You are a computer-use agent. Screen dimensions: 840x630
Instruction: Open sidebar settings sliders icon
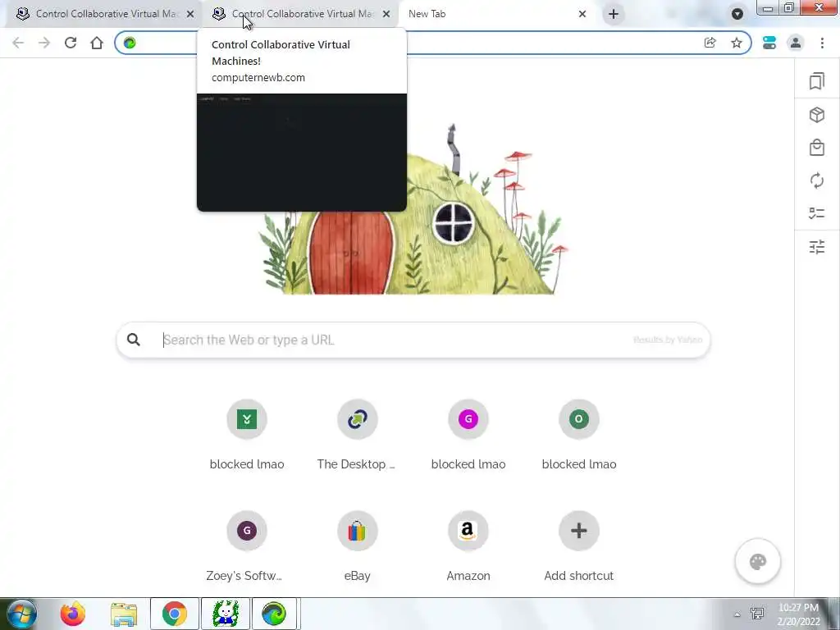coord(816,247)
